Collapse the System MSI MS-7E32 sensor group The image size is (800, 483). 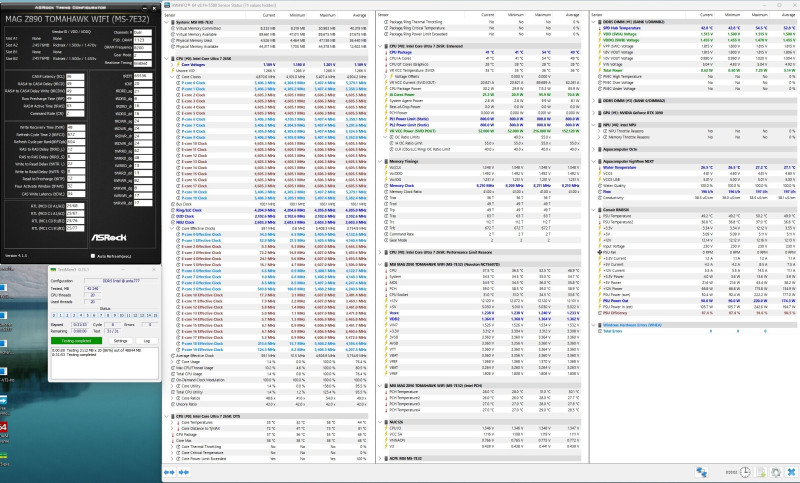point(166,22)
